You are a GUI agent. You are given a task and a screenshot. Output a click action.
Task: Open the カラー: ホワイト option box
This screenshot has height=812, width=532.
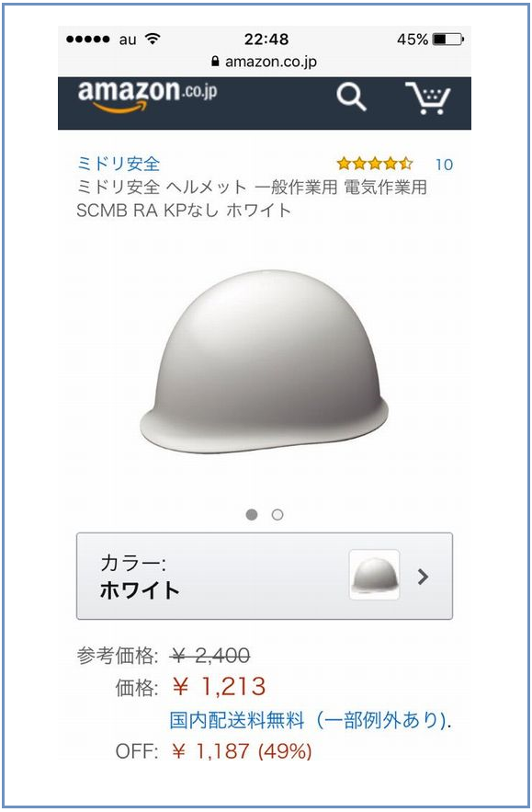click(265, 576)
